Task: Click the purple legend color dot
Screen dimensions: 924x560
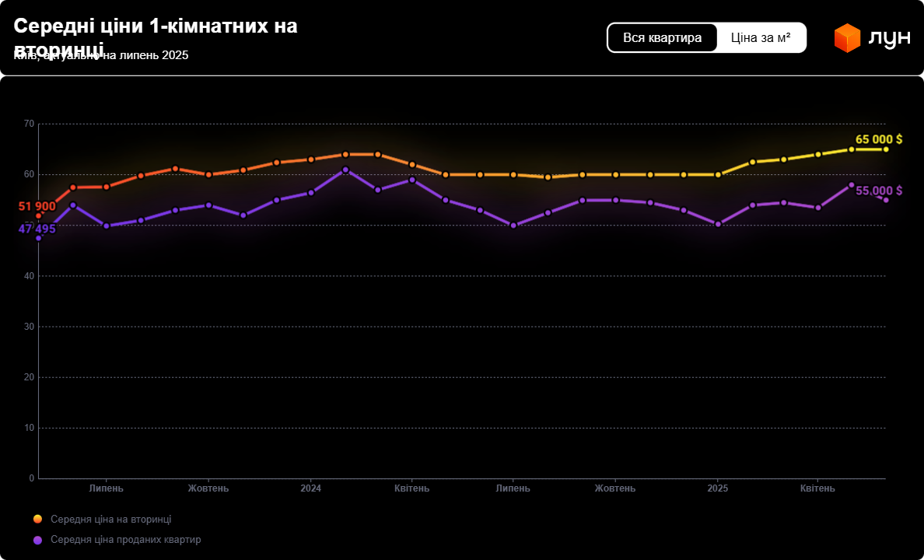Action: click(37, 540)
